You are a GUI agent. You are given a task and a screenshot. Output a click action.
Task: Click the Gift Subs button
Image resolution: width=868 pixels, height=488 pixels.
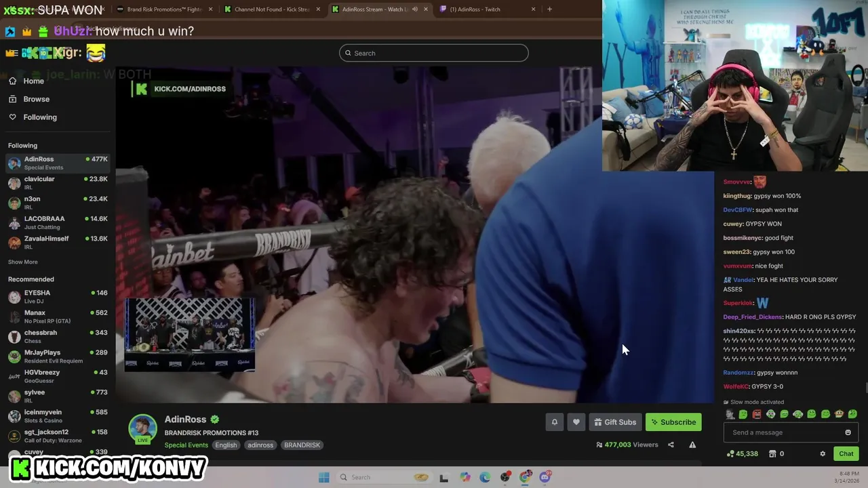[615, 422]
